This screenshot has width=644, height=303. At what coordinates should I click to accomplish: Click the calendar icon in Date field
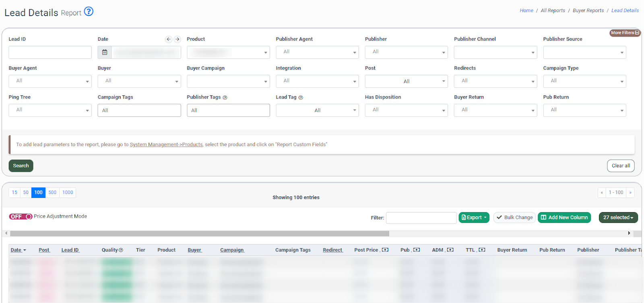tap(105, 52)
